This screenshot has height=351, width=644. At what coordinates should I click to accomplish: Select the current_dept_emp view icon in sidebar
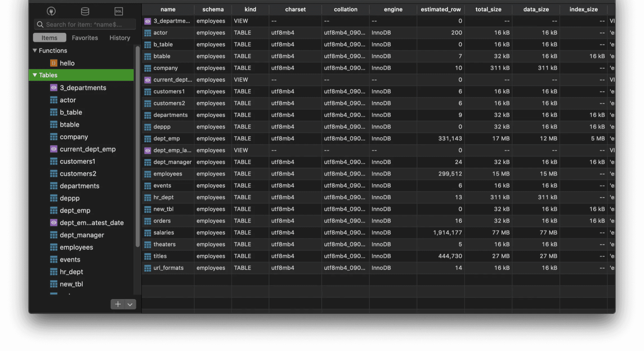54,149
